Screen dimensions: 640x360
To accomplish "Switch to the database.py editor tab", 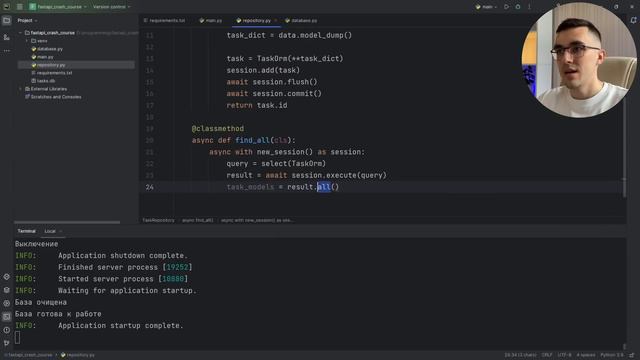I will coord(301,20).
